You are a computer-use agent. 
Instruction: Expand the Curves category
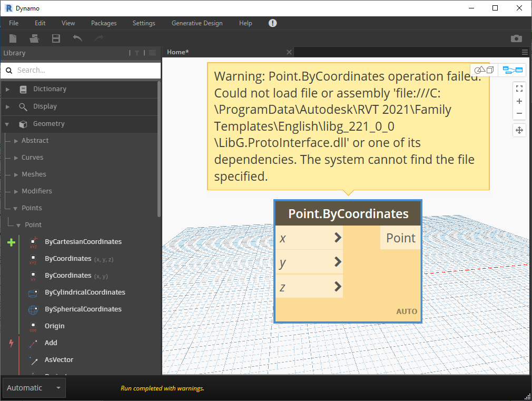click(16, 157)
